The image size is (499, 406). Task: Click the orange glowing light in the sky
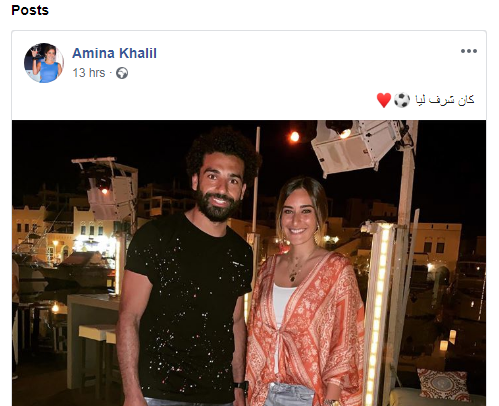tap(295, 136)
